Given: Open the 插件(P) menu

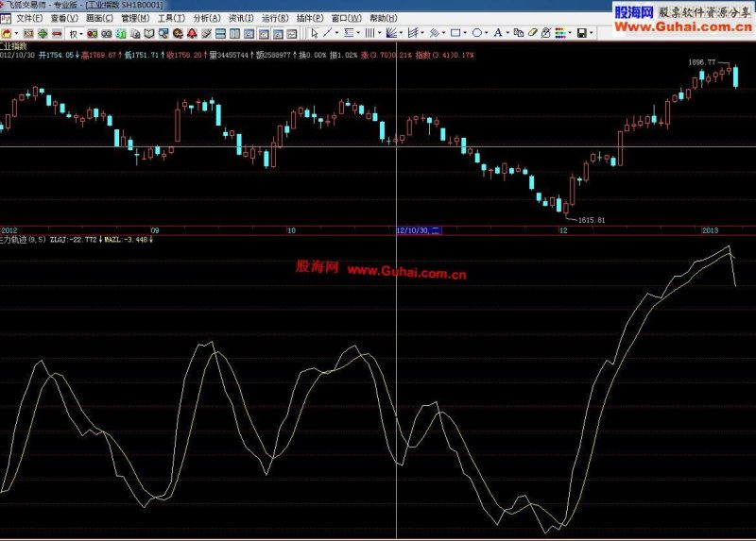Looking at the screenshot, I should click(310, 18).
